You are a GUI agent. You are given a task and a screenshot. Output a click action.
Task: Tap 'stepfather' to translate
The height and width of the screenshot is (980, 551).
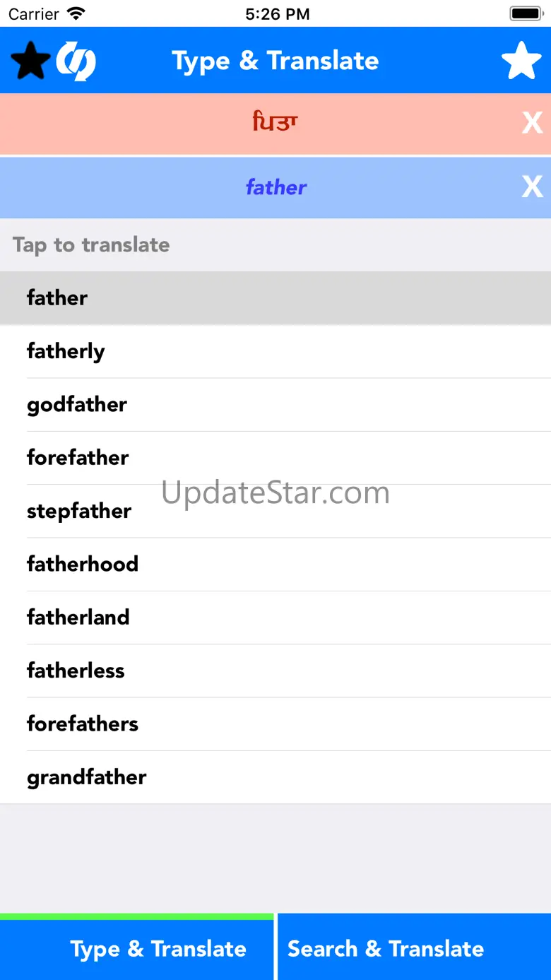(x=275, y=511)
